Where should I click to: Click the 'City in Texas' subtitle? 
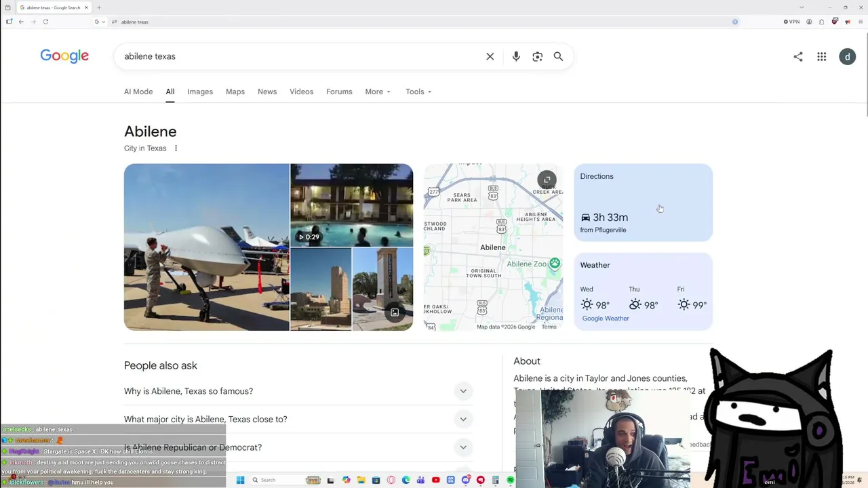tap(145, 148)
